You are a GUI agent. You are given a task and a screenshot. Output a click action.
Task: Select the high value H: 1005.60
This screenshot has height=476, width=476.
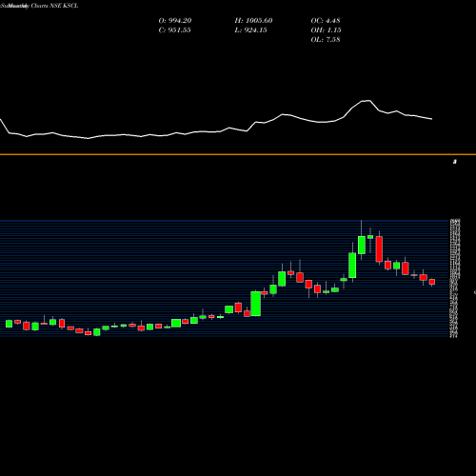pyautogui.click(x=253, y=21)
